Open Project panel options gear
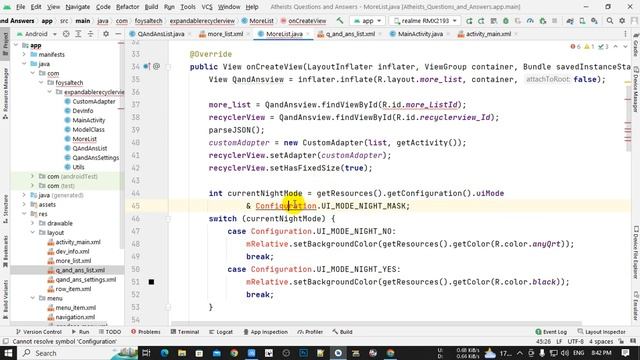Screen dimensions: 640x360 pyautogui.click(x=106, y=34)
